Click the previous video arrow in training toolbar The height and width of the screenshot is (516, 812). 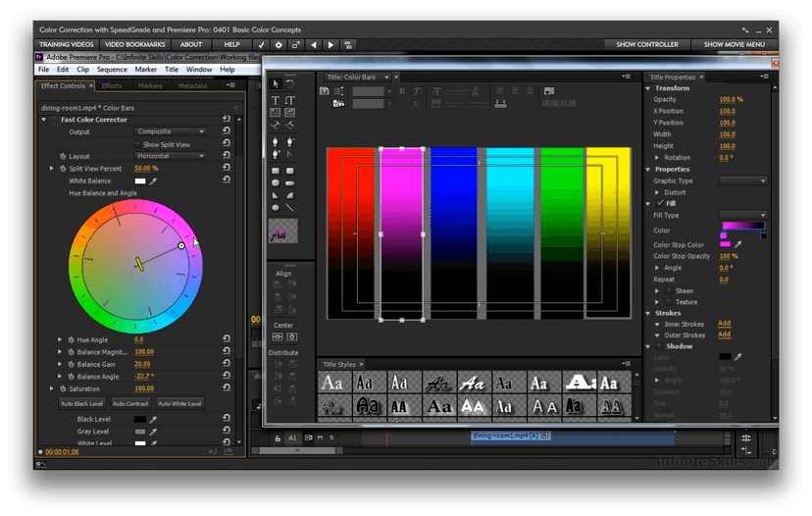[x=313, y=45]
